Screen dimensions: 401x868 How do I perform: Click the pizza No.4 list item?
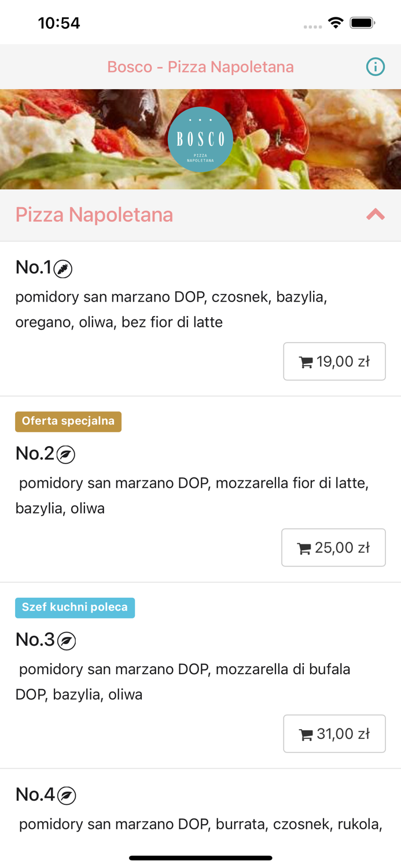(200, 810)
